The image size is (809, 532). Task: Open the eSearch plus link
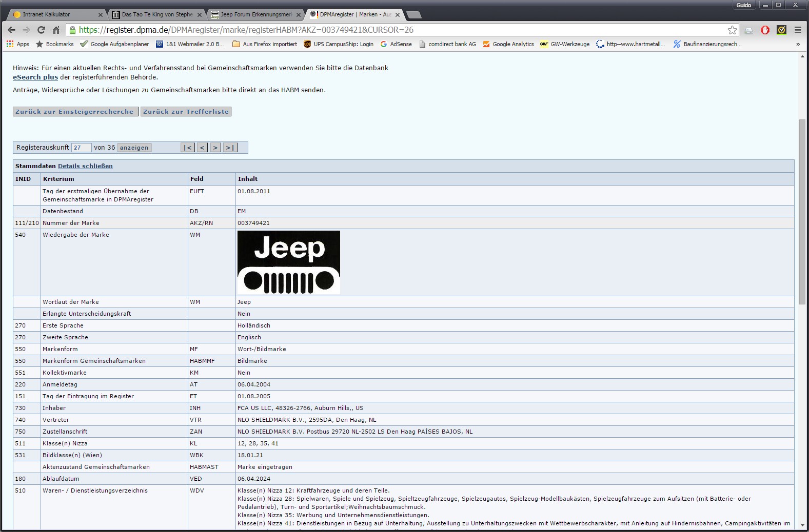[35, 77]
